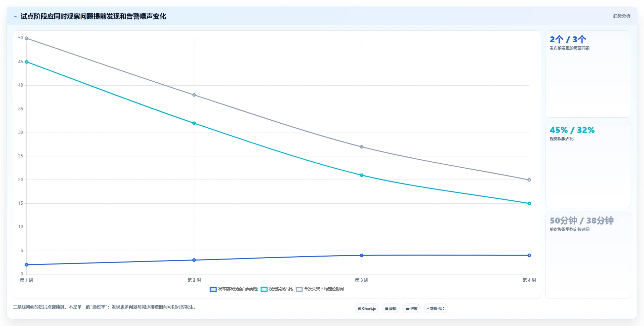Image resolution: width=644 pixels, height=326 pixels.
Task: Click the 趋势分析 label in header
Action: [x=622, y=16]
